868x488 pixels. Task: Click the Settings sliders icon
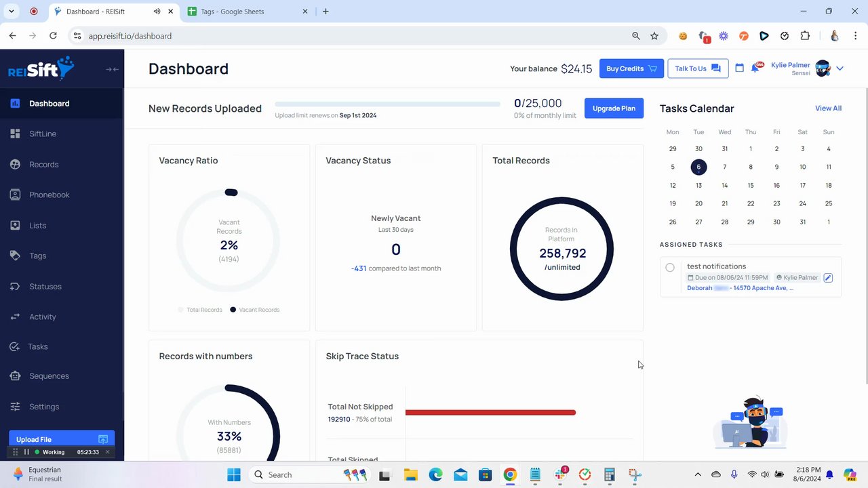coord(15,407)
